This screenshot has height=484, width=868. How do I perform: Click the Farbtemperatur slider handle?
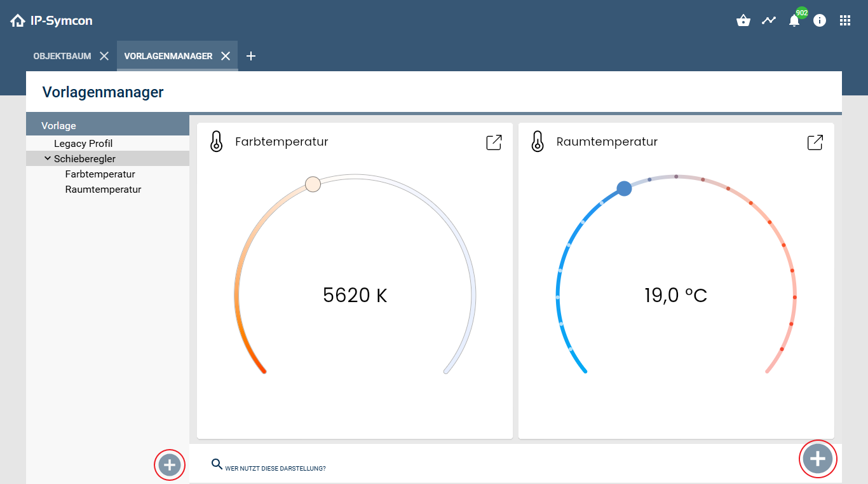(313, 184)
